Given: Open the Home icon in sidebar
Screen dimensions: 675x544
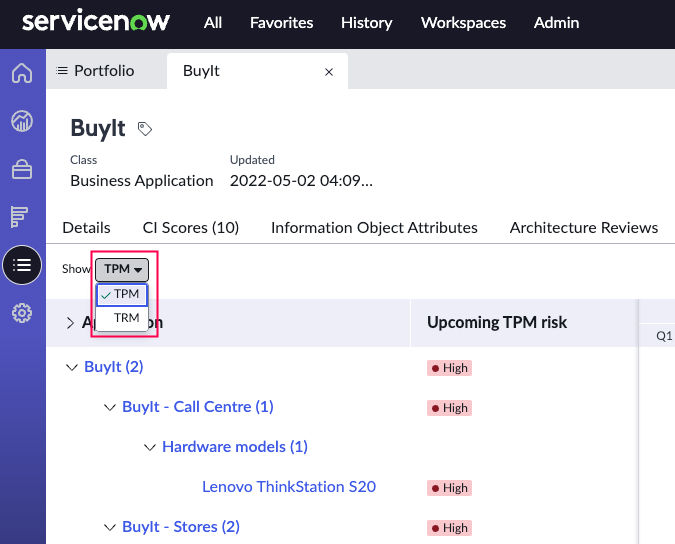Looking at the screenshot, I should point(22,73).
